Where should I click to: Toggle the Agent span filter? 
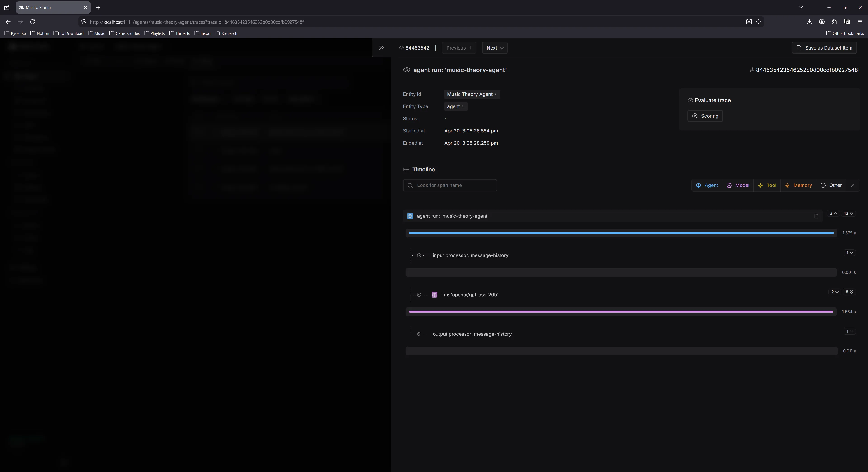click(x=707, y=185)
